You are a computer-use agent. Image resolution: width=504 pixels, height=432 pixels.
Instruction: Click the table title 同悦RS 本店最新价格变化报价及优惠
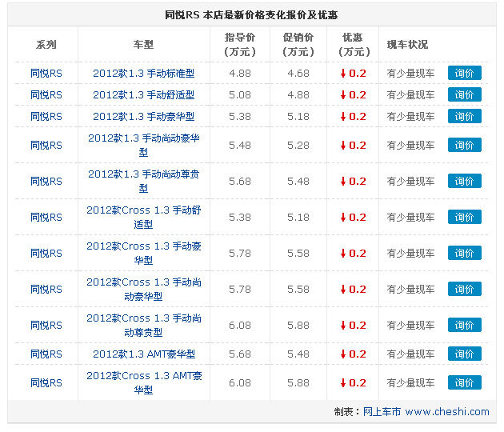click(x=251, y=14)
